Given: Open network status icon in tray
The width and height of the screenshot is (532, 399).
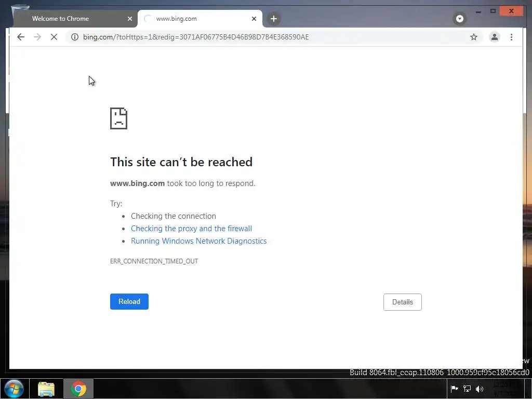Looking at the screenshot, I should tap(467, 389).
